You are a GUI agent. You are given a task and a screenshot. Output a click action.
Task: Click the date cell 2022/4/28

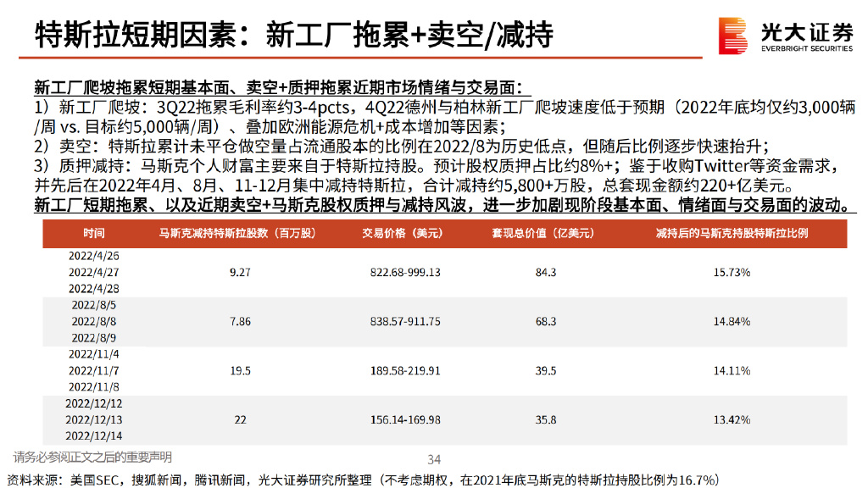(93, 289)
